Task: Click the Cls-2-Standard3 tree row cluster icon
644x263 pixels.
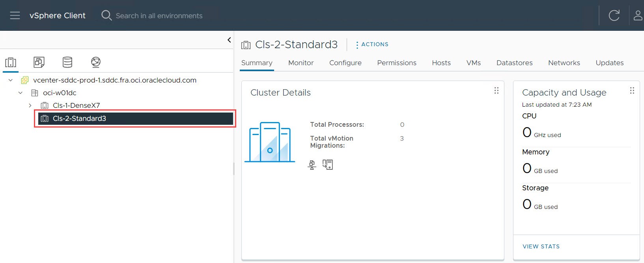Action: click(x=45, y=118)
